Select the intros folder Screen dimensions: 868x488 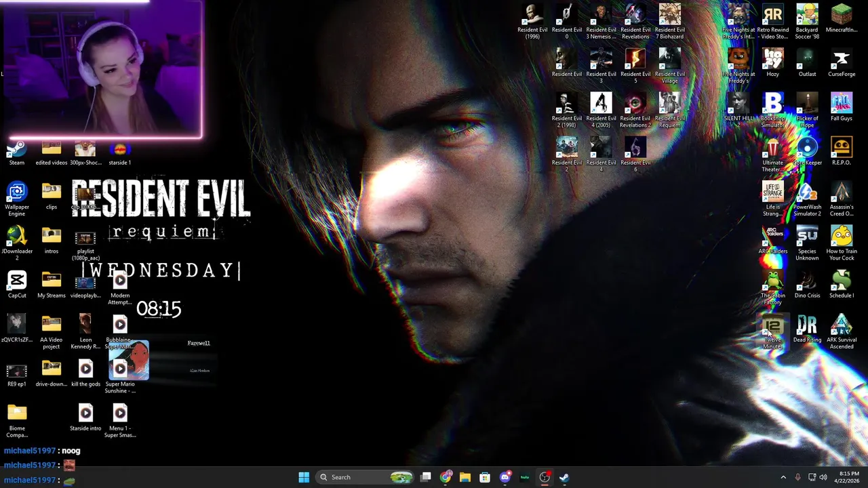click(52, 241)
